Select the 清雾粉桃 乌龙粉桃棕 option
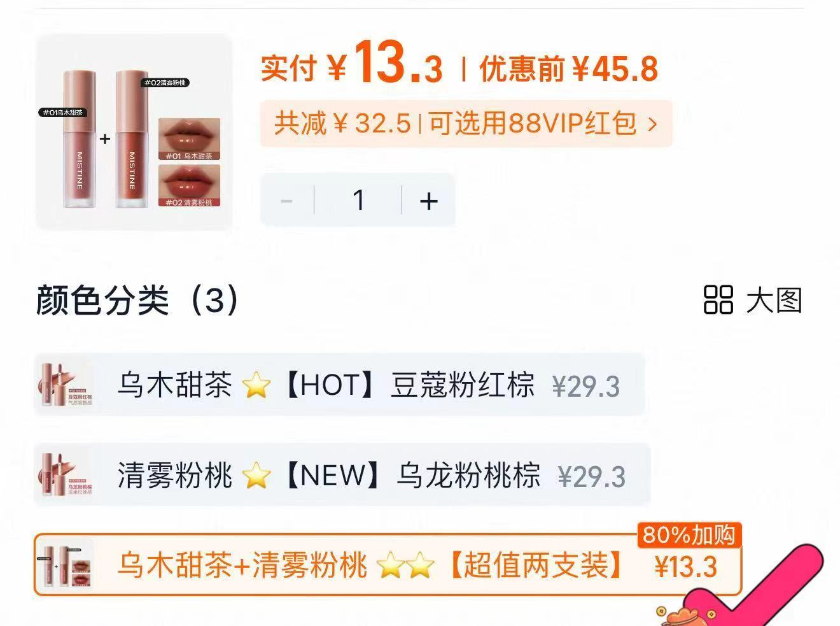The height and width of the screenshot is (626, 840). [x=342, y=475]
